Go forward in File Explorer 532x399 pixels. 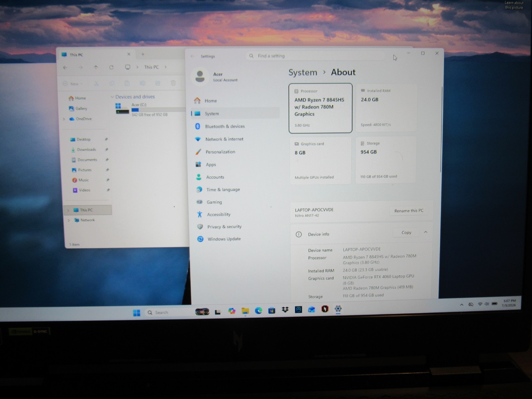pyautogui.click(x=80, y=67)
